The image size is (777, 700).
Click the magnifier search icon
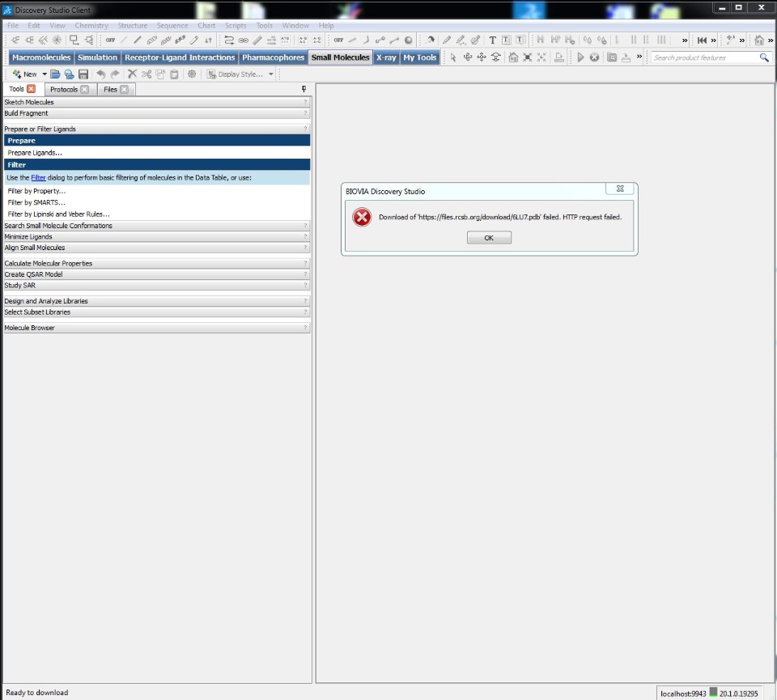[764, 58]
